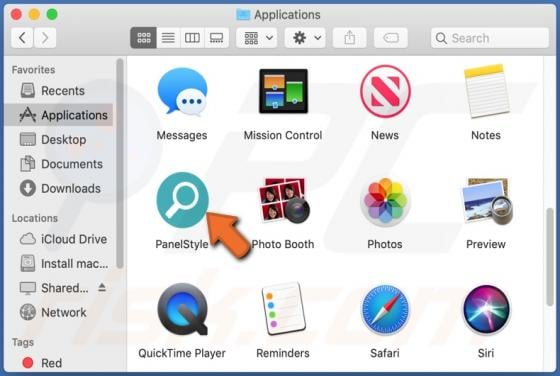Select the Preview app icon
The height and width of the screenshot is (376, 560).
point(487,201)
